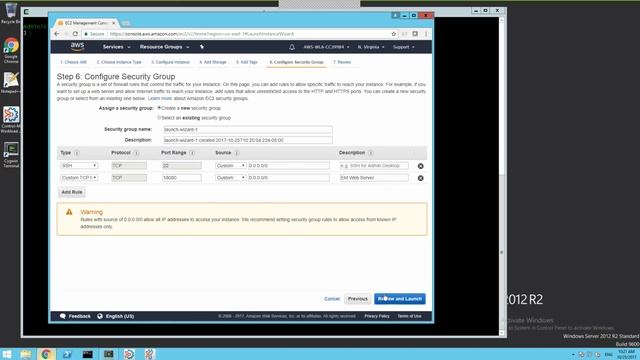Remove the SSH rule with its delete icon

coord(420,166)
